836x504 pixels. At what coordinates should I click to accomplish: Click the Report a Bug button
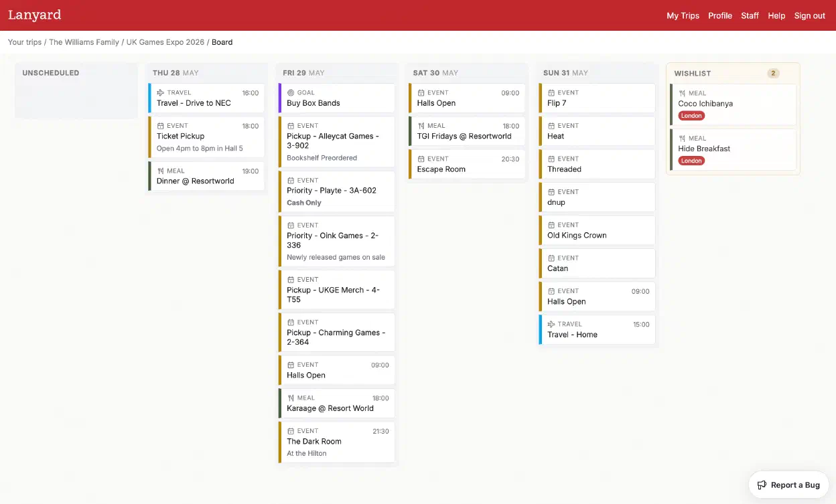788,485
